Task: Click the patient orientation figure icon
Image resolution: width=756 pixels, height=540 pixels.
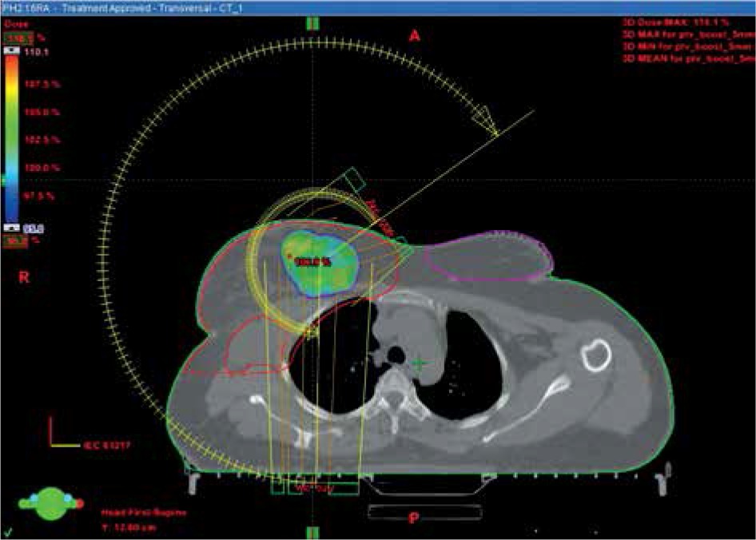Action: [x=47, y=505]
